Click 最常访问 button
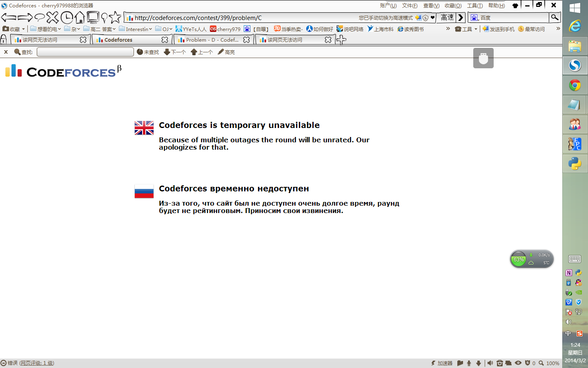Screen dimensions: 588x368 (x=531, y=29)
